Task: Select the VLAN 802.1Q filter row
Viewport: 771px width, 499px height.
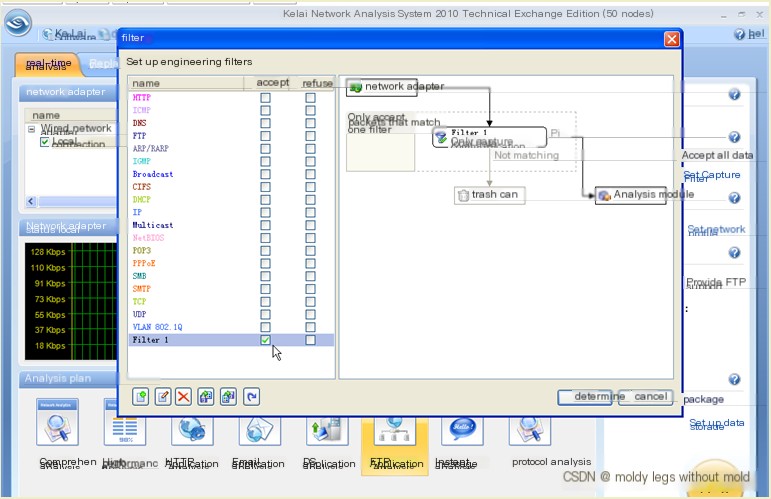Action: coord(231,327)
